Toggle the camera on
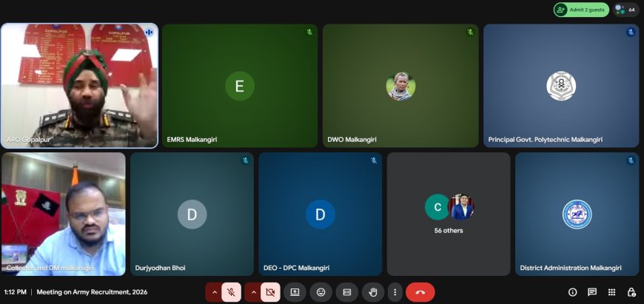 click(270, 292)
